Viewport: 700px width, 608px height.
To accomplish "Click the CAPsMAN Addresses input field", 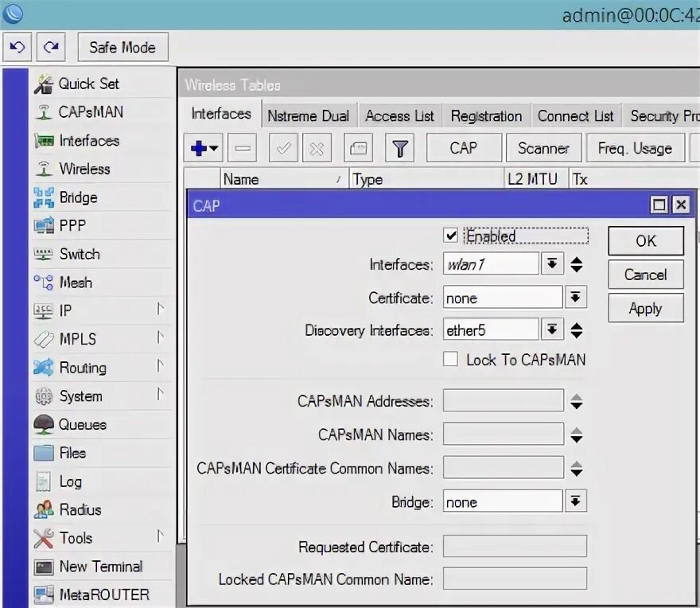I will (503, 399).
